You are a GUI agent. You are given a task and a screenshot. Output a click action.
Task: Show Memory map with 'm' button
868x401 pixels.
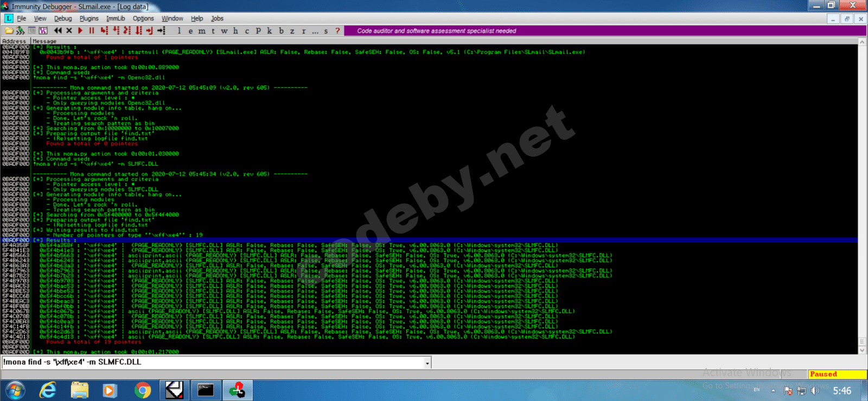[202, 31]
